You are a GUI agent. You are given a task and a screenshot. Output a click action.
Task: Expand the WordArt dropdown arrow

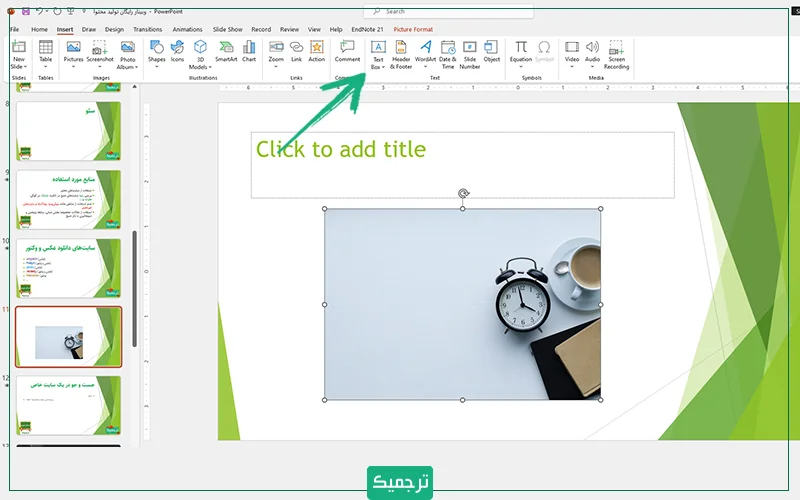(426, 67)
